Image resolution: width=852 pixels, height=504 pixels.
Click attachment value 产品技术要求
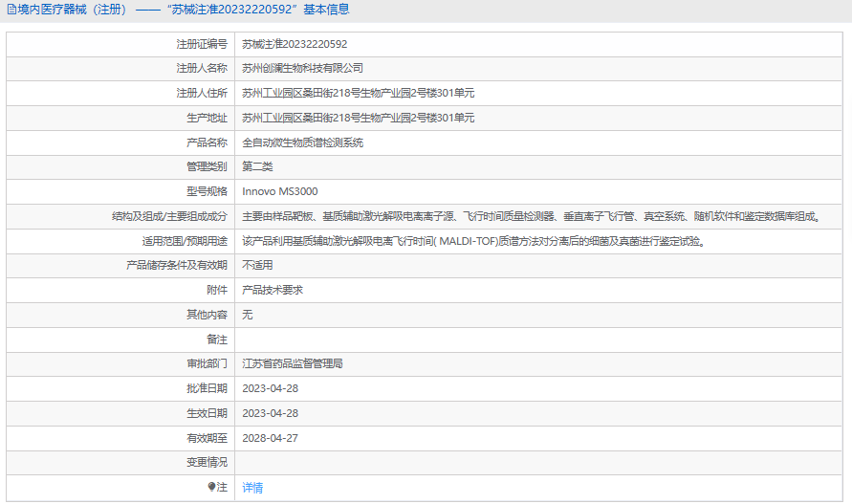273,290
